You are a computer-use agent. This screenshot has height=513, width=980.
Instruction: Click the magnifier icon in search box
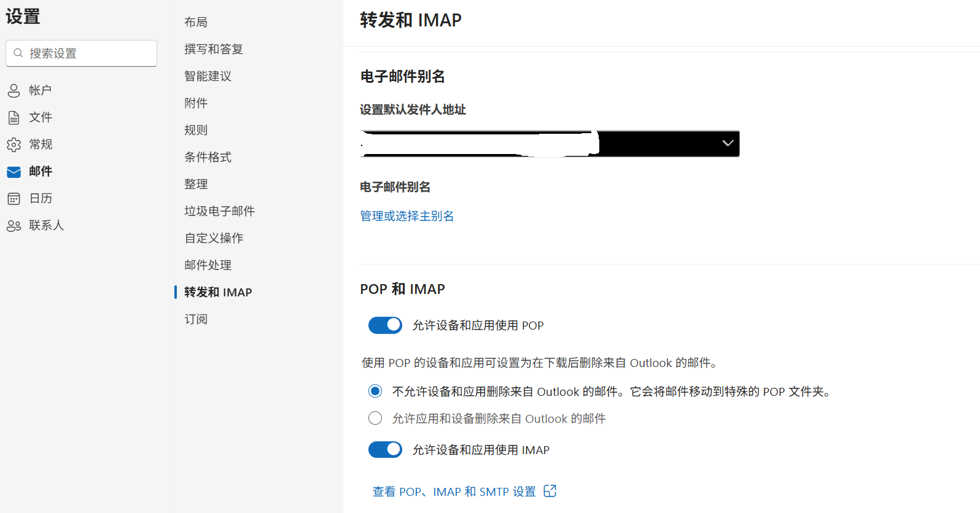click(18, 53)
